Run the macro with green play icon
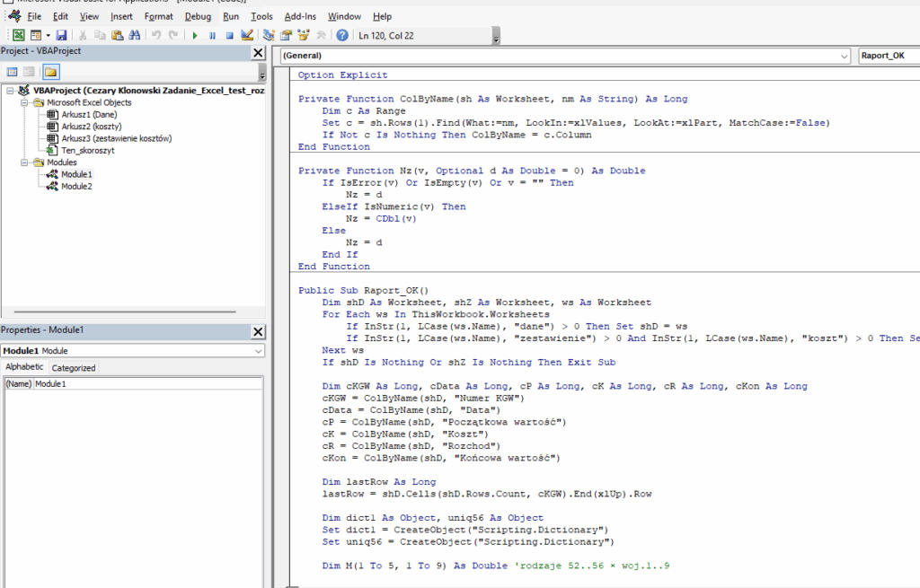The width and height of the screenshot is (920, 588). pos(195,35)
